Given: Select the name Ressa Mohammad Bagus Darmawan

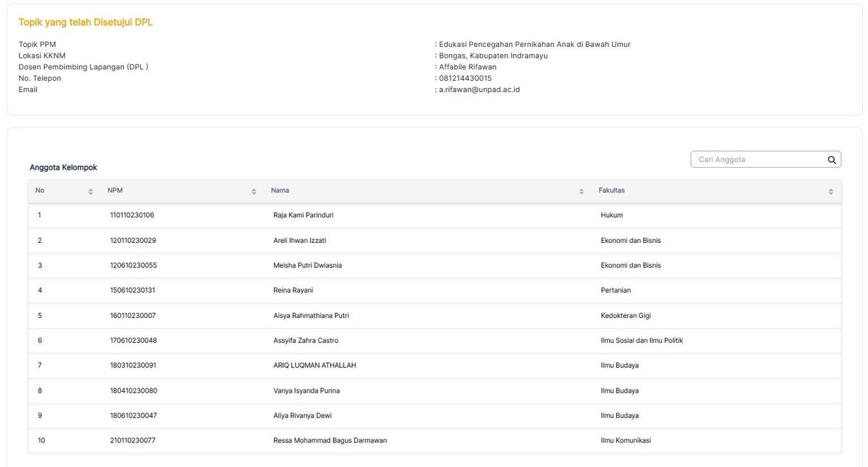Looking at the screenshot, I should point(330,440).
